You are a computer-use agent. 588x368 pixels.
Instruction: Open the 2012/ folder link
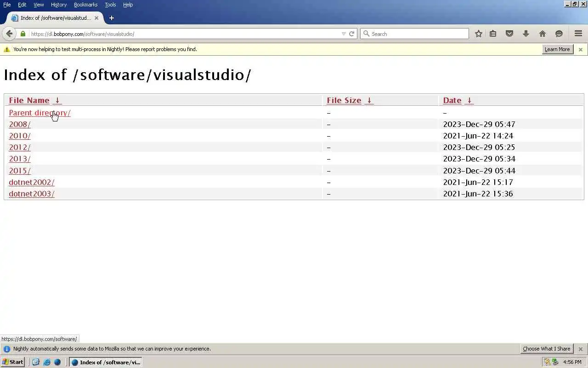coord(20,147)
